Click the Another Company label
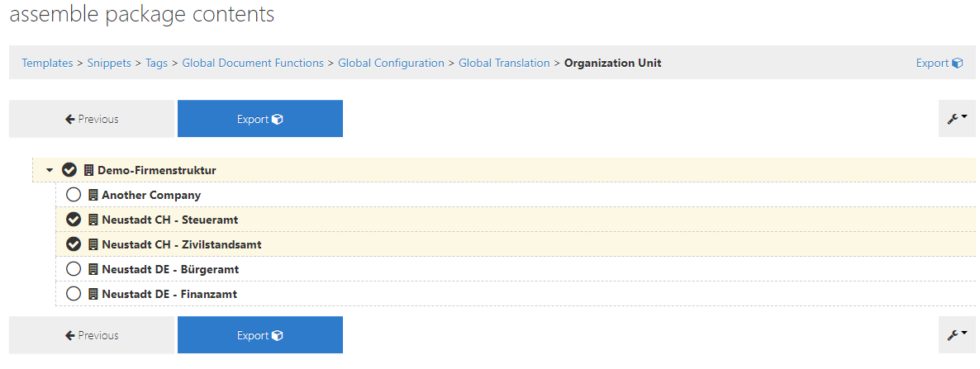 (x=151, y=195)
